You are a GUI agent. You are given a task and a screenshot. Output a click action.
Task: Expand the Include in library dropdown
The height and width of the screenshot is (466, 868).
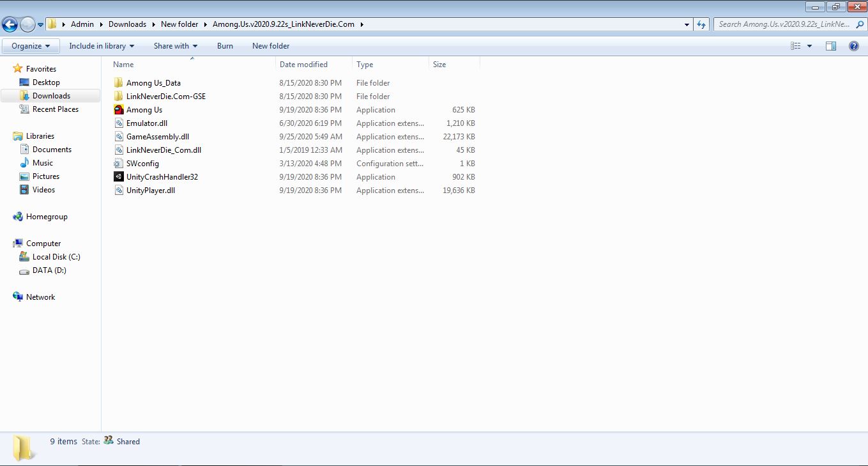pyautogui.click(x=102, y=46)
